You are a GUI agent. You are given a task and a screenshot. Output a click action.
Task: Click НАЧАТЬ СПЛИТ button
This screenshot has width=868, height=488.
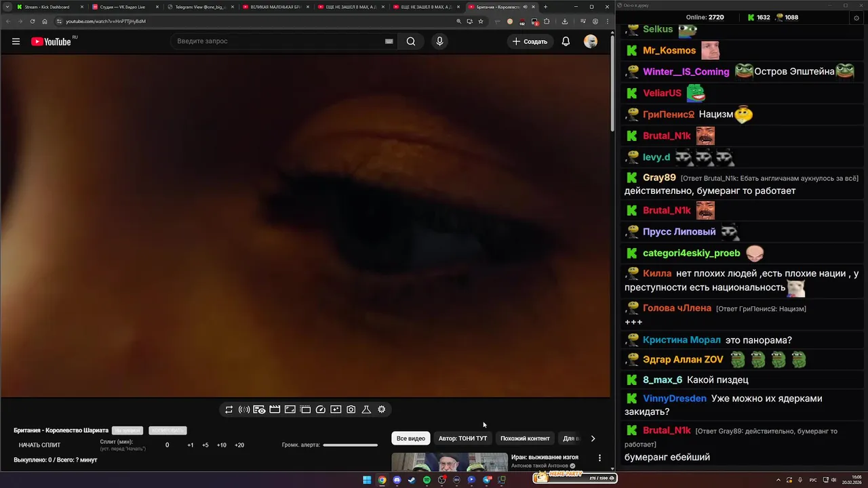39,445
